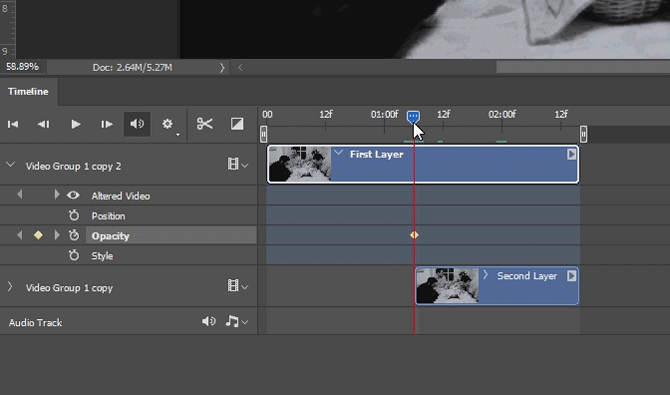Go to previous Altered Video keyframe
The width and height of the screenshot is (670, 395).
pyautogui.click(x=20, y=195)
